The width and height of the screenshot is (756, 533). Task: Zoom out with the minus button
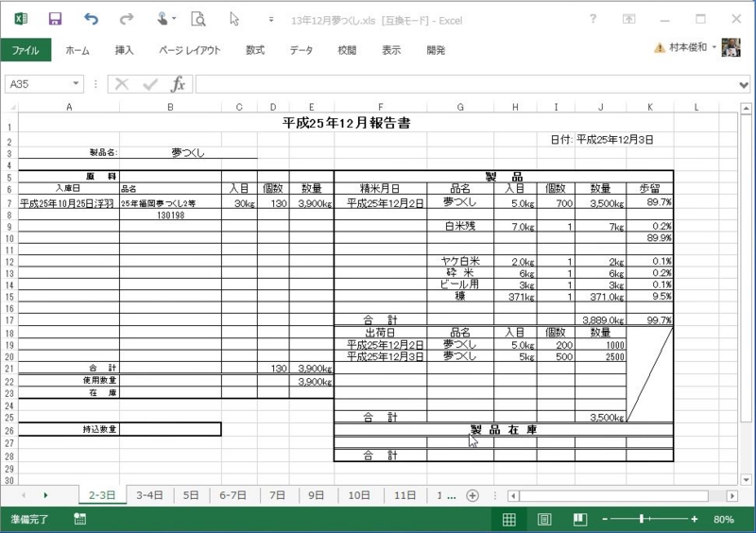pos(605,519)
